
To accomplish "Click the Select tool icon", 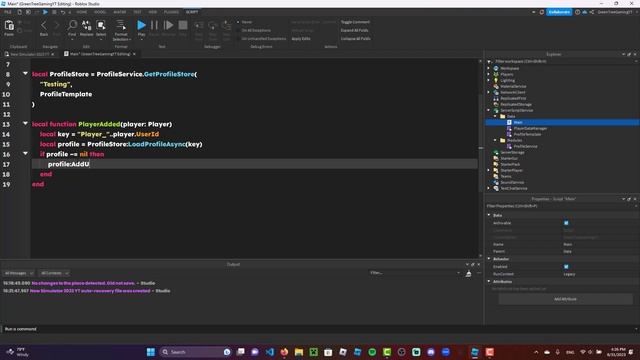I will point(101,25).
